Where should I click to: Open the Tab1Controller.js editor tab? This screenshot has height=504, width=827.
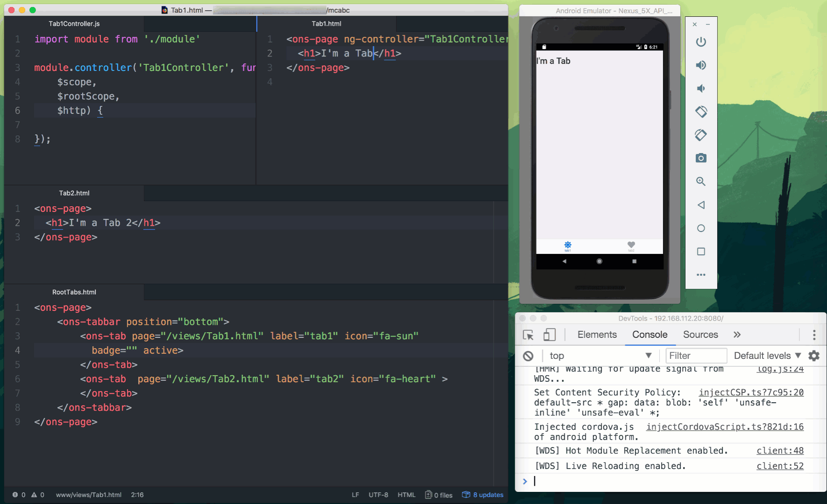74,24
